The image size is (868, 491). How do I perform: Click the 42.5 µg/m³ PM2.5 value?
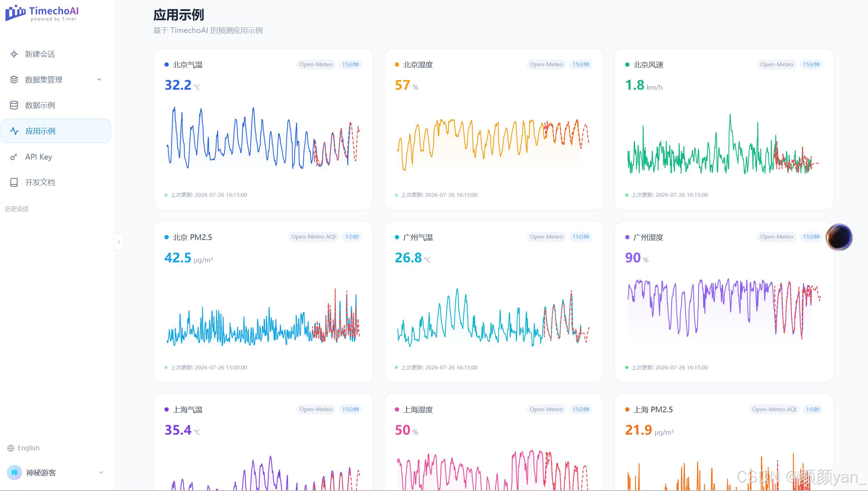pyautogui.click(x=189, y=258)
